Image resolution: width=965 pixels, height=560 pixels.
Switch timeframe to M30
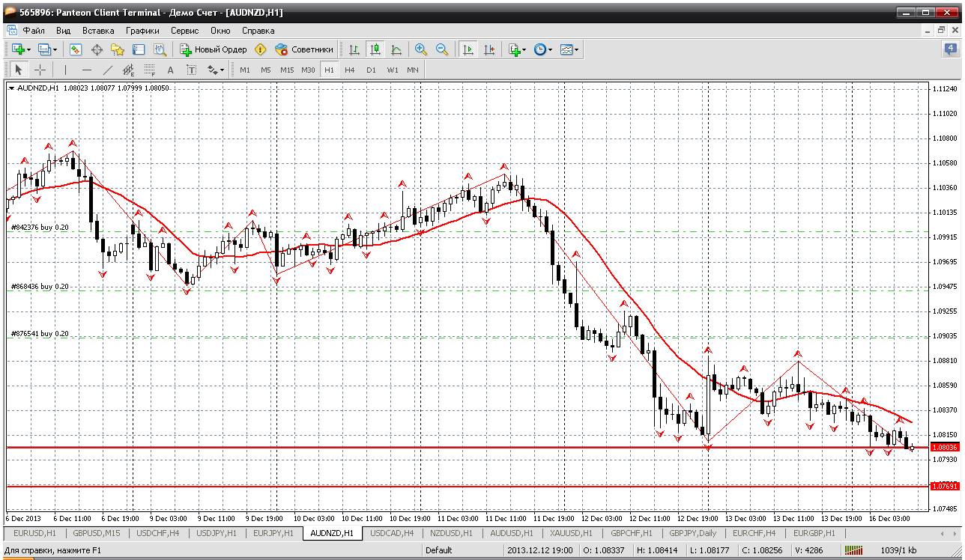pos(308,70)
